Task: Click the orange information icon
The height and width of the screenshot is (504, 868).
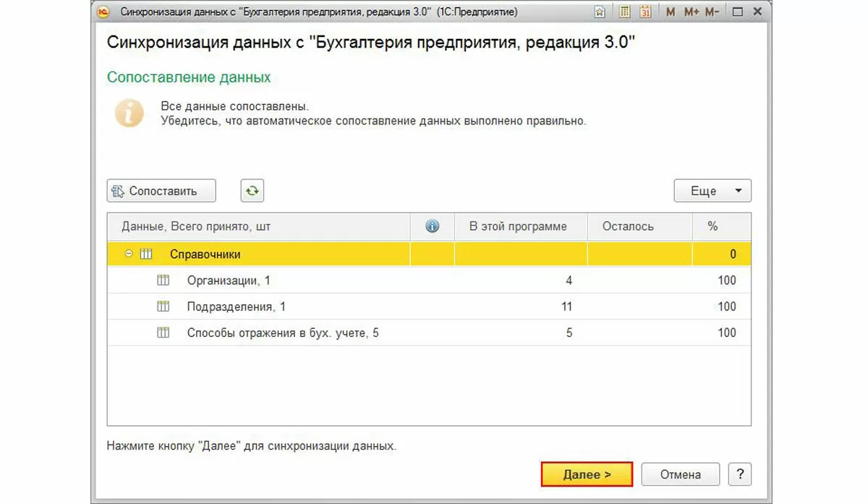Action: (129, 114)
